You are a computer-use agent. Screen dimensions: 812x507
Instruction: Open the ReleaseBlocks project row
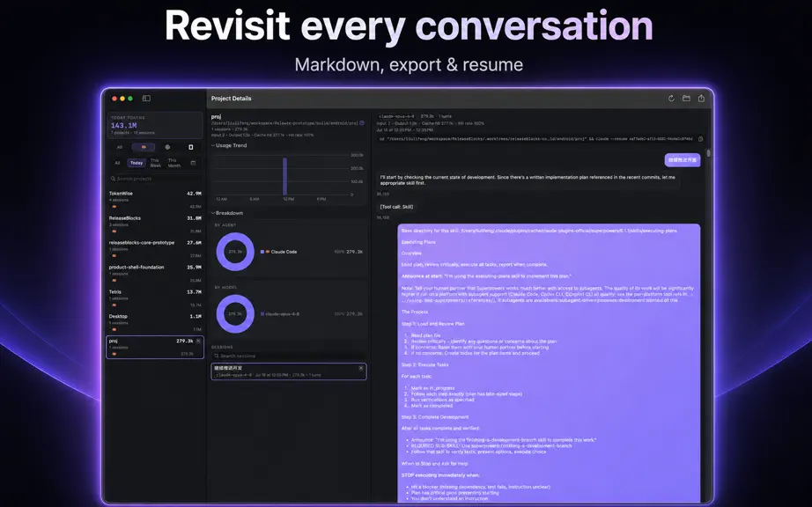click(155, 224)
